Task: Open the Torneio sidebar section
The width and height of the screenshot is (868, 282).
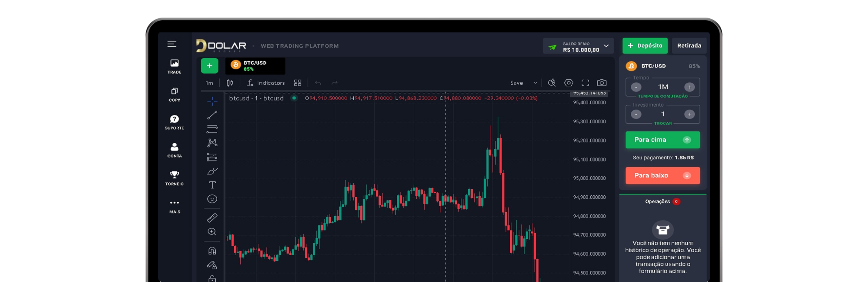Action: tap(174, 178)
